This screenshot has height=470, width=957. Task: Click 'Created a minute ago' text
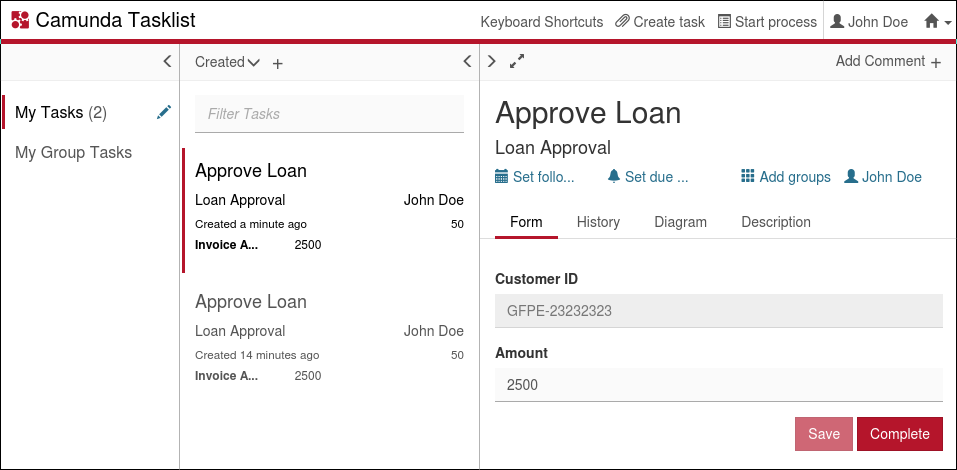251,224
